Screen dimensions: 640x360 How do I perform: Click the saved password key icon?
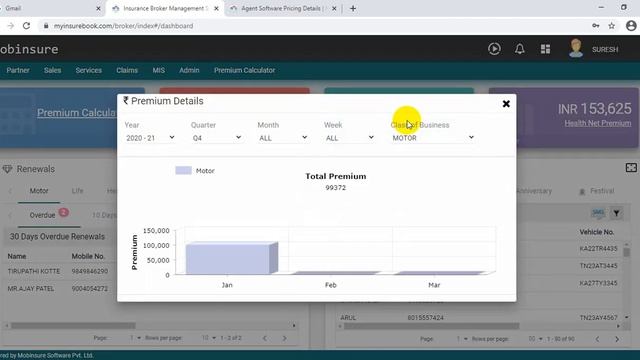click(x=596, y=26)
